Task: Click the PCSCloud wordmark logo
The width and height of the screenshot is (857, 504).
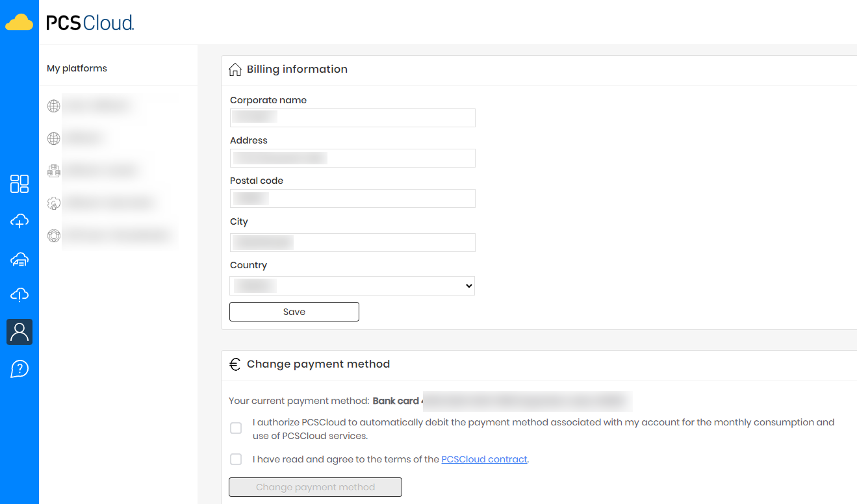Action: pyautogui.click(x=90, y=23)
